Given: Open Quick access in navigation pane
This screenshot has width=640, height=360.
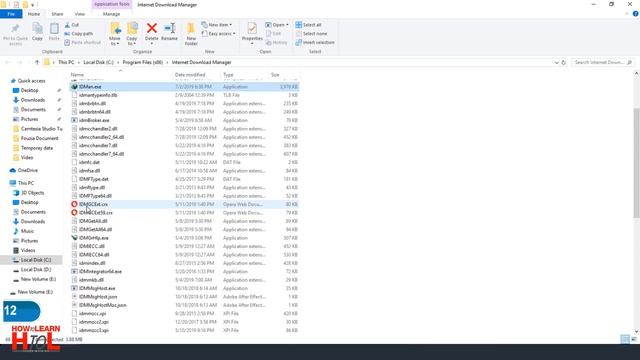Looking at the screenshot, I should 31,81.
